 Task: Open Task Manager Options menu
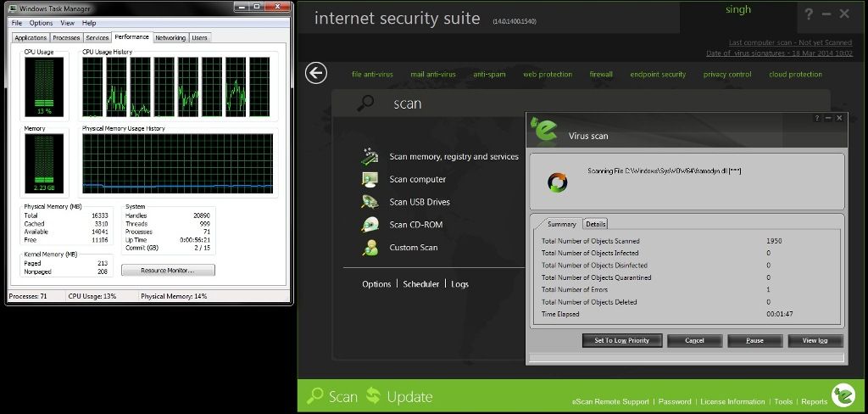click(x=41, y=23)
